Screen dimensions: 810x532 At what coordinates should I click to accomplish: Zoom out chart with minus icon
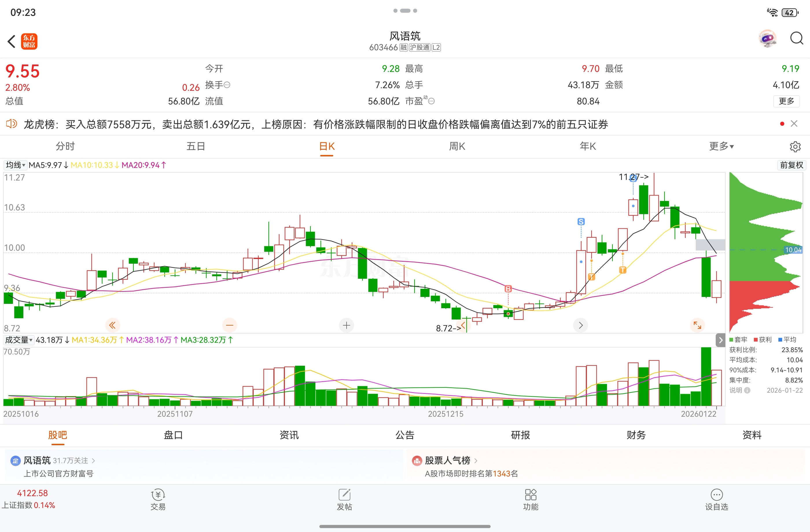tap(229, 325)
